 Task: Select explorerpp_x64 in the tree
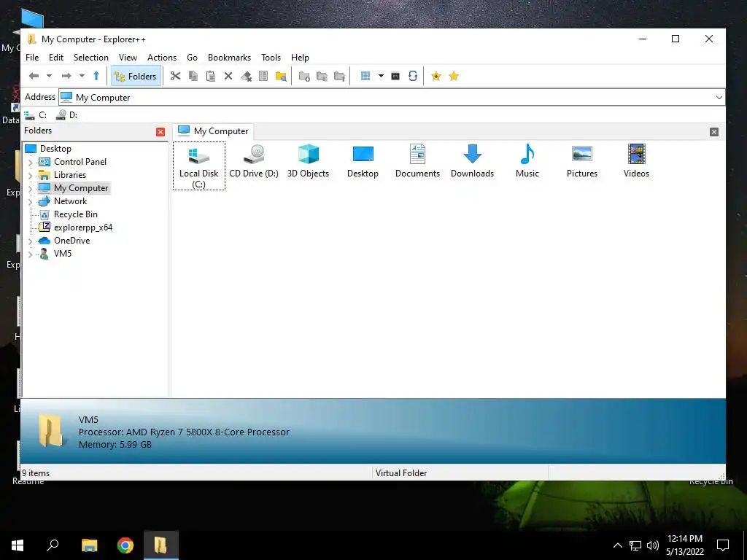(83, 227)
